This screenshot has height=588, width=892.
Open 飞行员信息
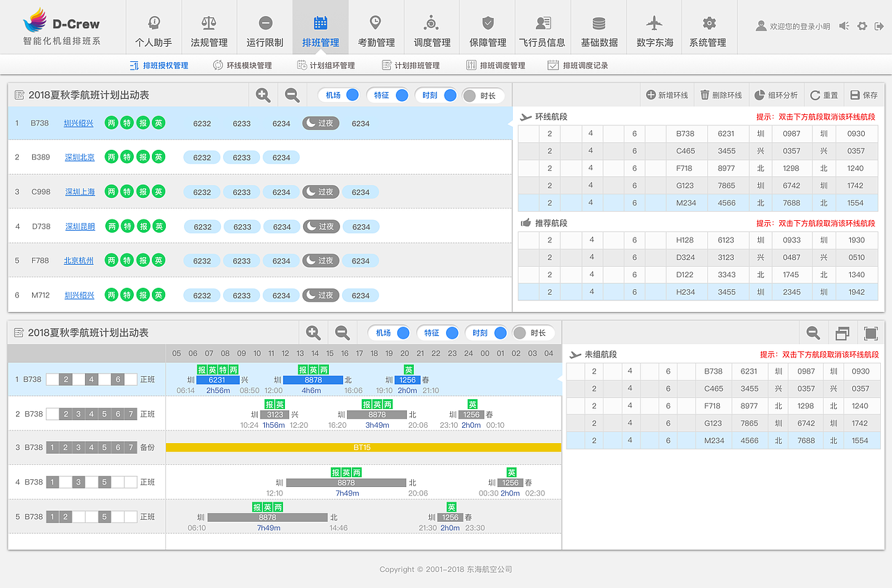[x=542, y=27]
